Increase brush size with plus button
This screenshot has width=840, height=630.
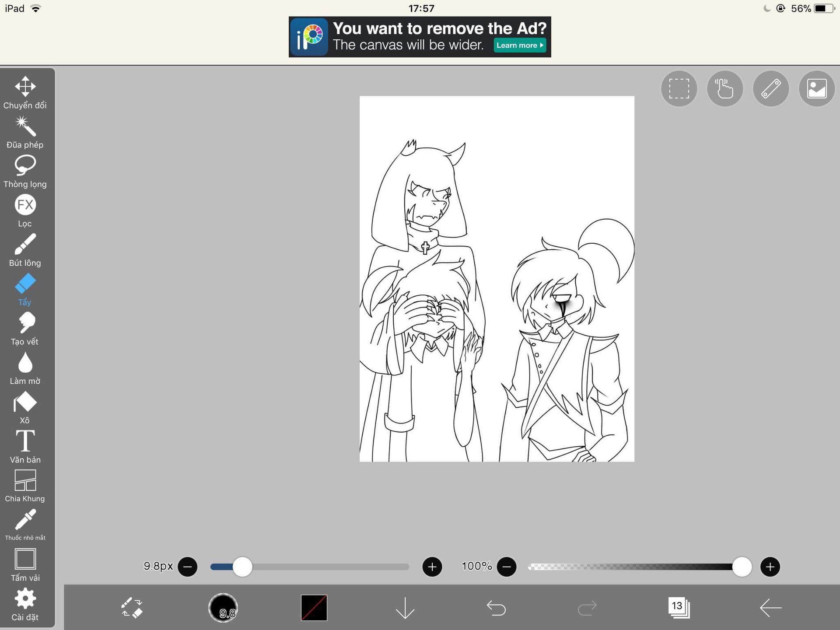point(432,567)
